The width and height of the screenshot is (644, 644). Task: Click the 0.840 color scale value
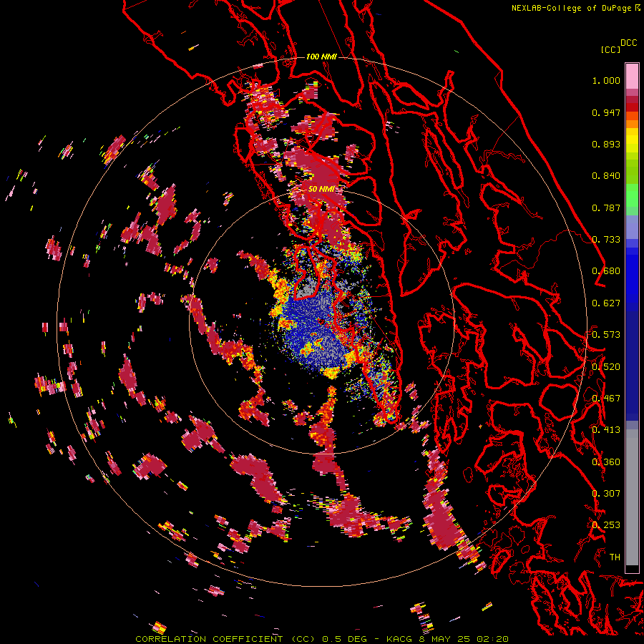coord(606,176)
